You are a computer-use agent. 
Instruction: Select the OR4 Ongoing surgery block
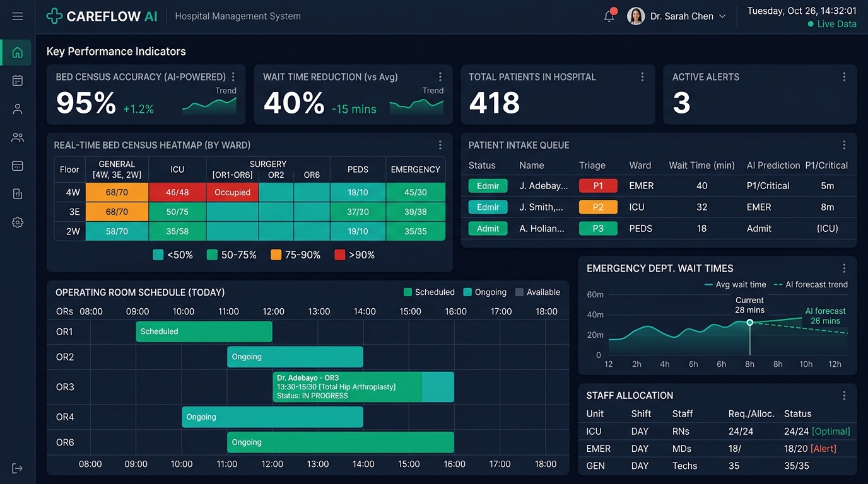point(273,417)
